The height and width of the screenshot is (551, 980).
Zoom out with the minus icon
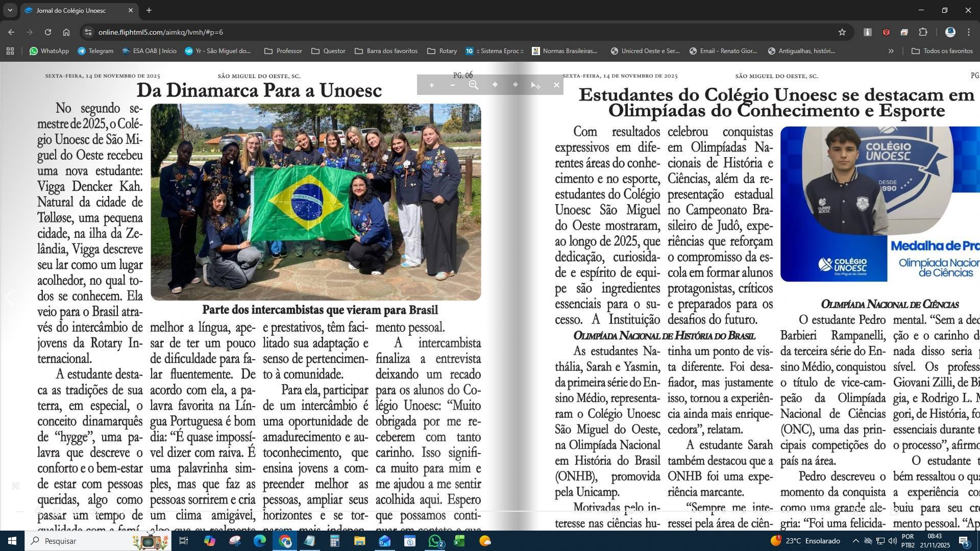[x=452, y=85]
